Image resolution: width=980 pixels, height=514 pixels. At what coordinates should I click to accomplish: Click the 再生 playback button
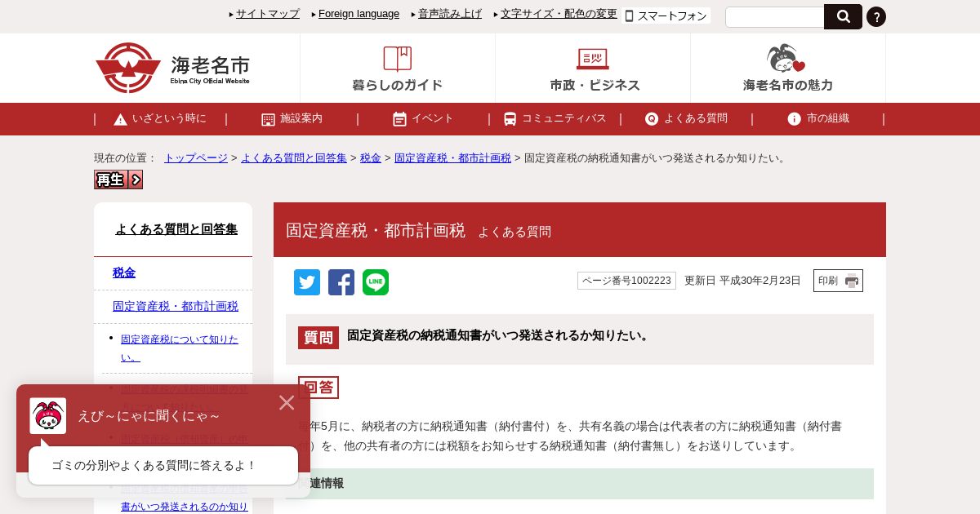click(118, 179)
